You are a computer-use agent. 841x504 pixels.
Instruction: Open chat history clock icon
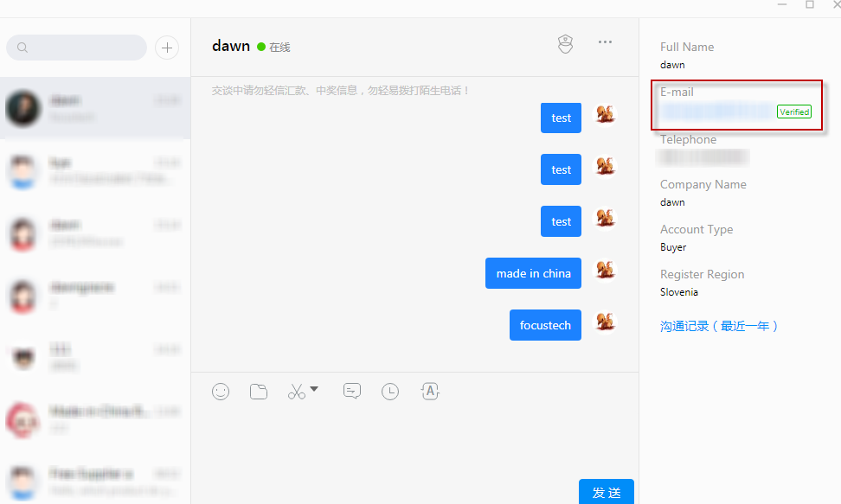[390, 392]
